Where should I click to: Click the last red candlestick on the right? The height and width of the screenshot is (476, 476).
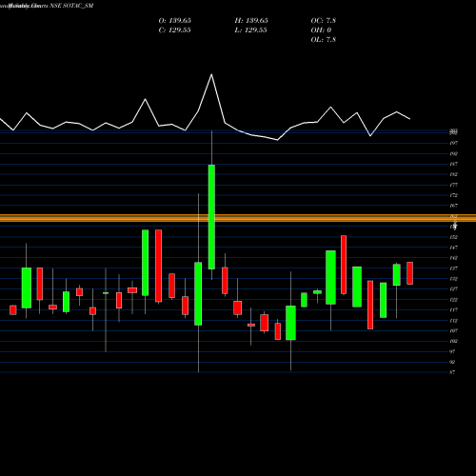pos(409,273)
